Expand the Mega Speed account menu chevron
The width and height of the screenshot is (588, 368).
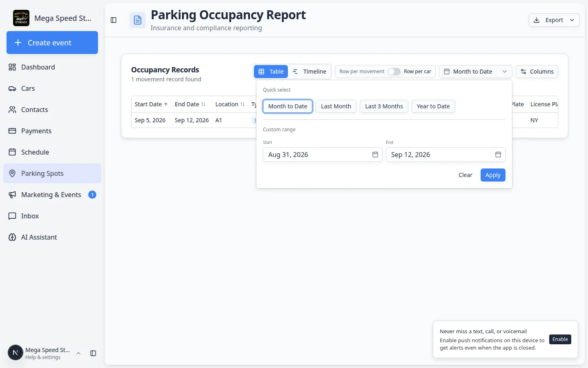tap(78, 353)
